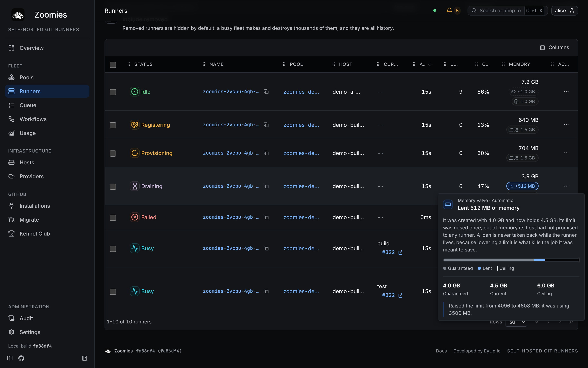
Task: Open the Docs footer link
Action: [x=441, y=351]
